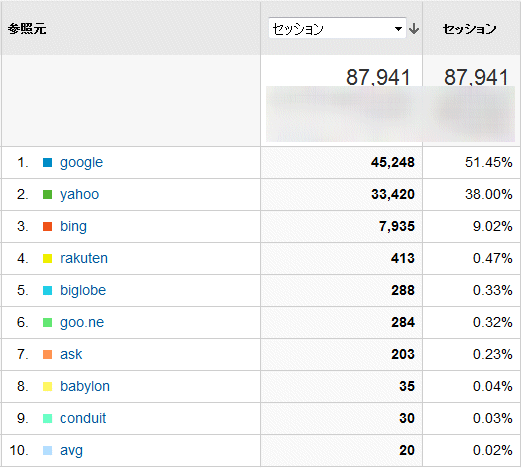
Task: Click the blue swatch beside google
Action: [48, 162]
